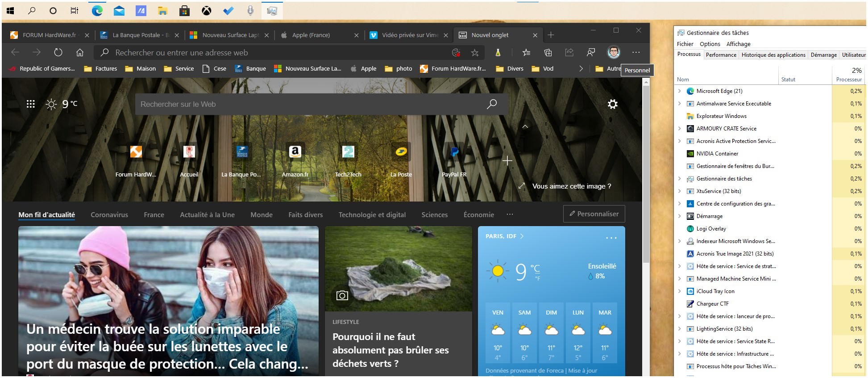Open page settings gear on new tab page
Screen dimensions: 868x378
pos(612,104)
